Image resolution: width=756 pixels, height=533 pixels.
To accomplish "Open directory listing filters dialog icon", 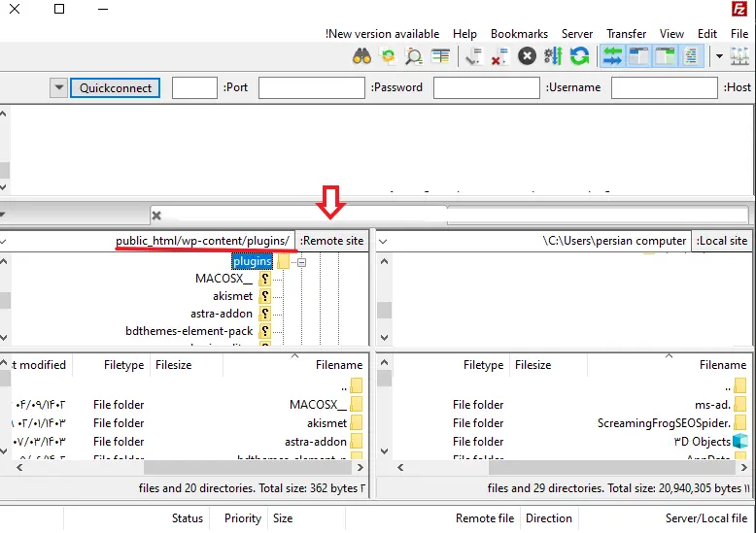I will [441, 56].
